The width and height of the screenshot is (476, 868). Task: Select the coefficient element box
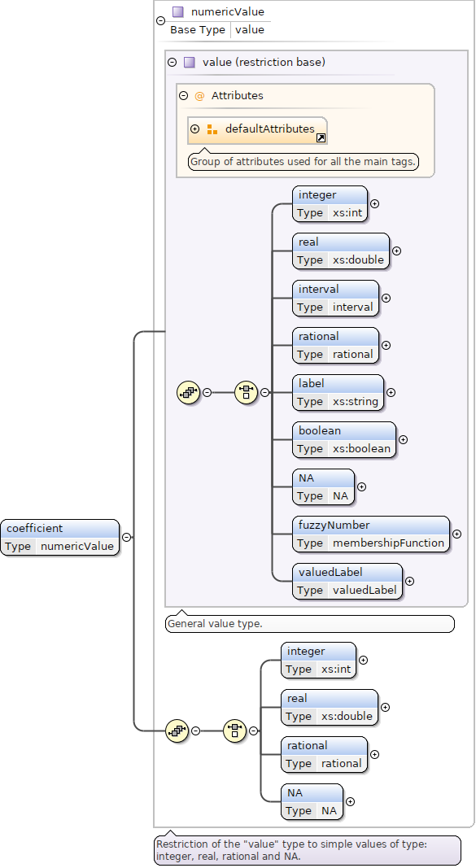(x=59, y=537)
